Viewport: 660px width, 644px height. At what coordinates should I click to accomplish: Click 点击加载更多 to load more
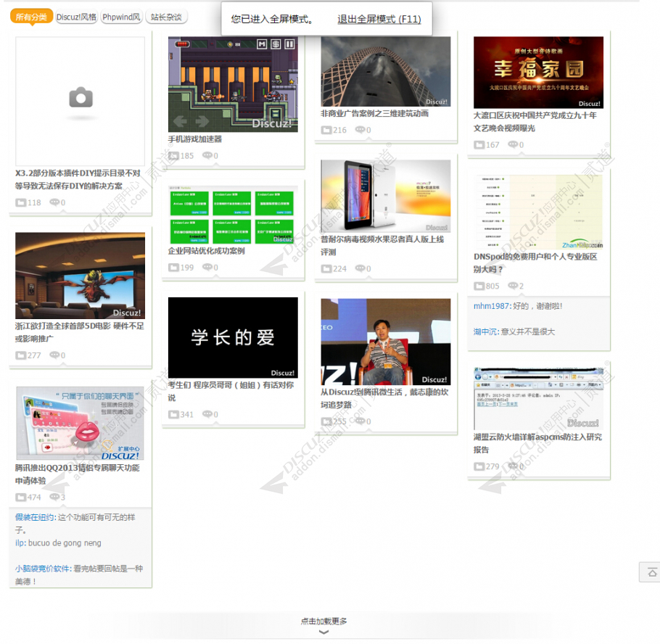[x=323, y=621]
